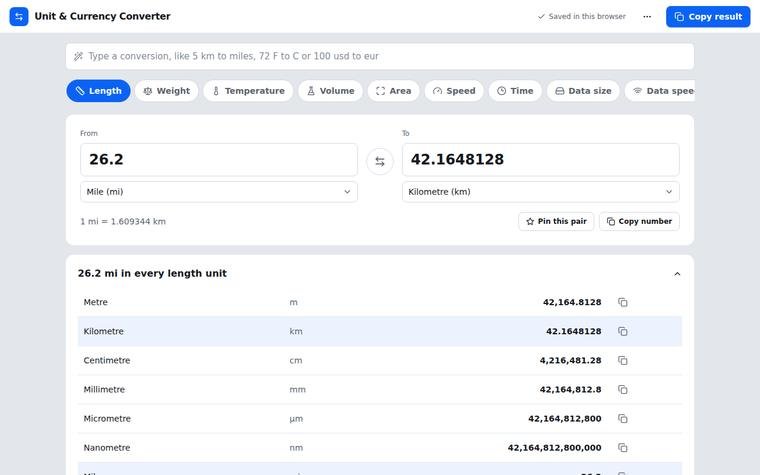Copy the Millimetre value
Image resolution: width=760 pixels, height=475 pixels.
[x=623, y=390]
